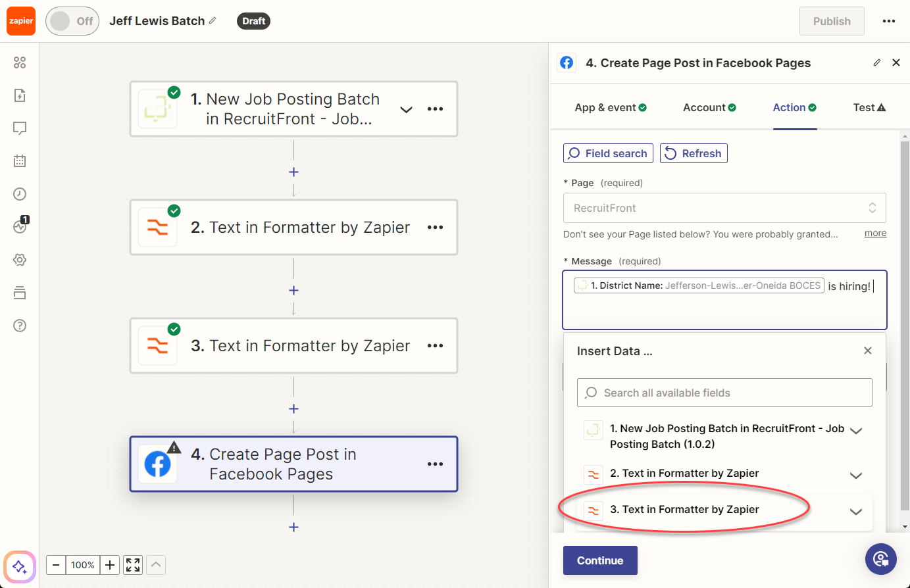This screenshot has width=910, height=588.
Task: Open the support chat bubble icon
Action: [881, 559]
